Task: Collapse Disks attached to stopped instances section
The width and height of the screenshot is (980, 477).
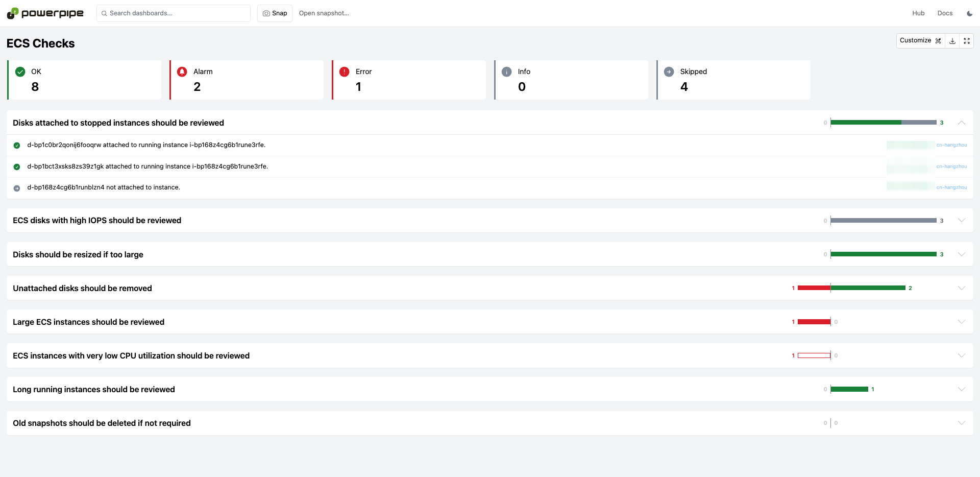Action: (x=962, y=123)
